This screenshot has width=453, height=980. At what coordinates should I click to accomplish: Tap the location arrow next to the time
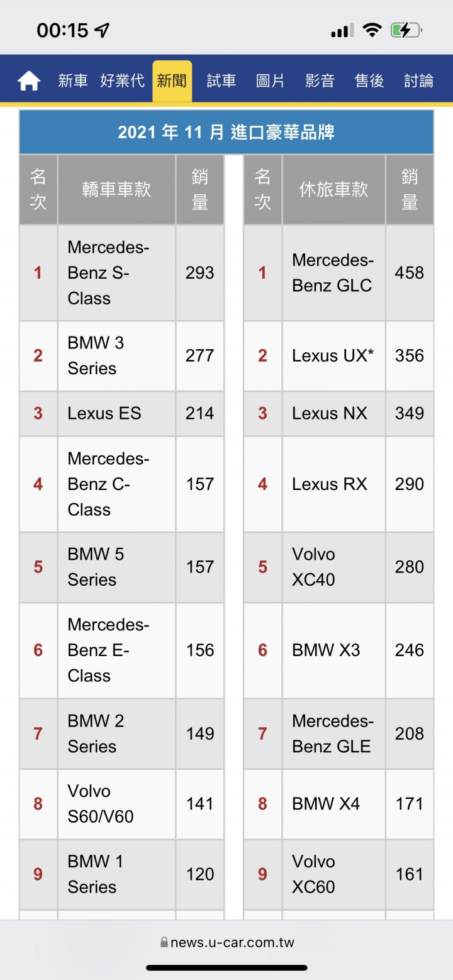(x=102, y=30)
